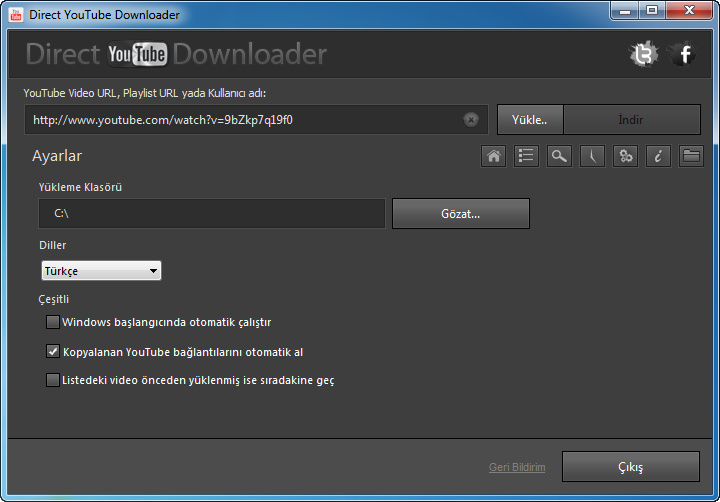Visit the Twitter page icon
Viewport: 720px width, 502px height.
[644, 54]
